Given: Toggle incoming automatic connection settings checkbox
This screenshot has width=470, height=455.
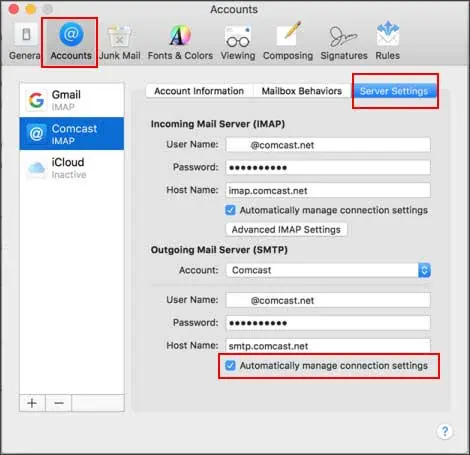Looking at the screenshot, I should 230,210.
